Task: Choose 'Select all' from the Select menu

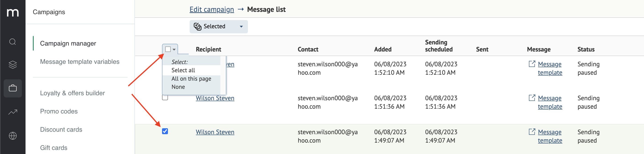Action: 183,70
